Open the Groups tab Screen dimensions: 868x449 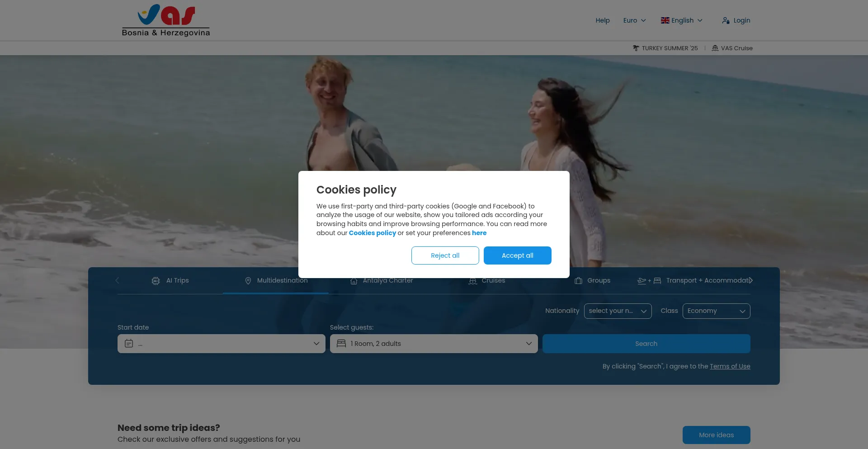pos(592,281)
